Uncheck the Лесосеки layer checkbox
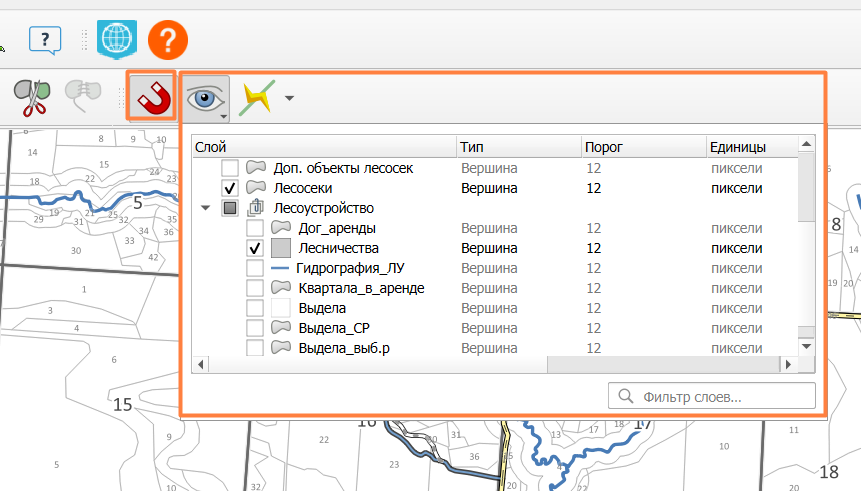861x491 pixels. (x=230, y=188)
